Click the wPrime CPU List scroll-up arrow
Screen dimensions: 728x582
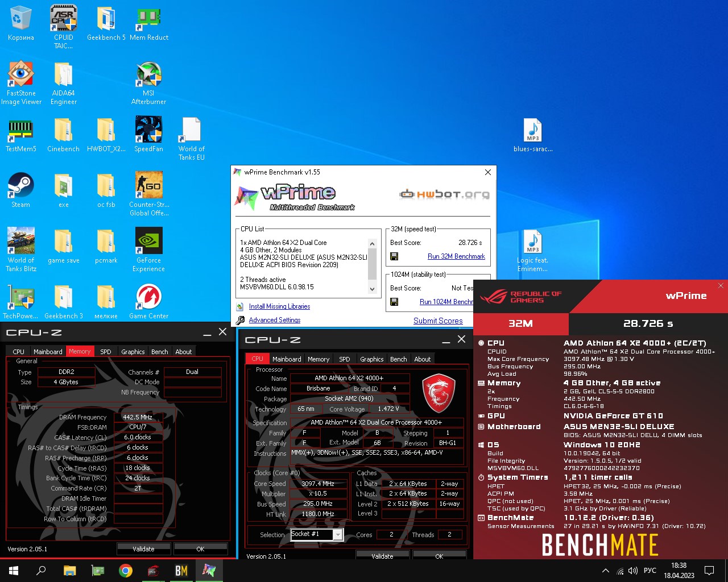pyautogui.click(x=373, y=244)
